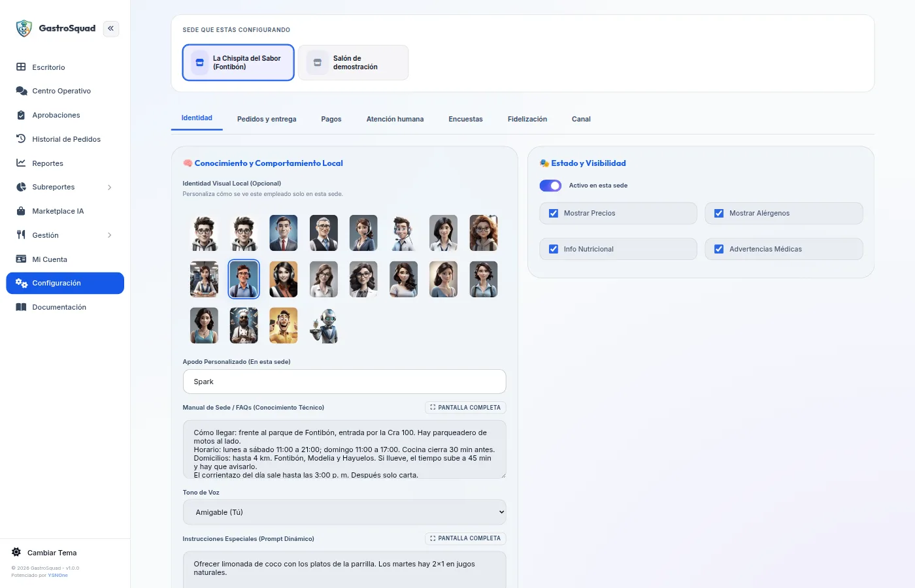Select the headset-wearing selected avatar with blue border
The width and height of the screenshot is (915, 588).
point(244,279)
